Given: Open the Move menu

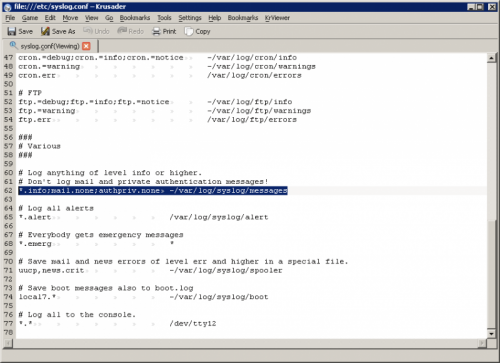Looking at the screenshot, I should tap(70, 18).
